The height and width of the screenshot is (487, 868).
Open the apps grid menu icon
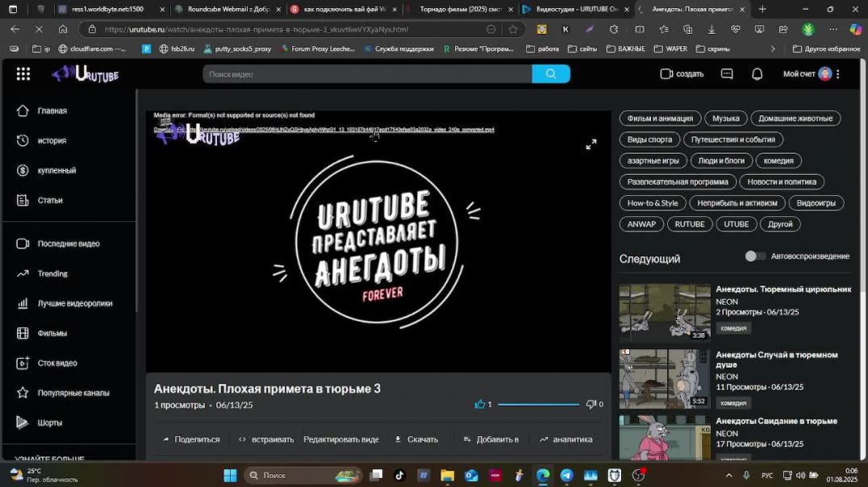pos(23,73)
